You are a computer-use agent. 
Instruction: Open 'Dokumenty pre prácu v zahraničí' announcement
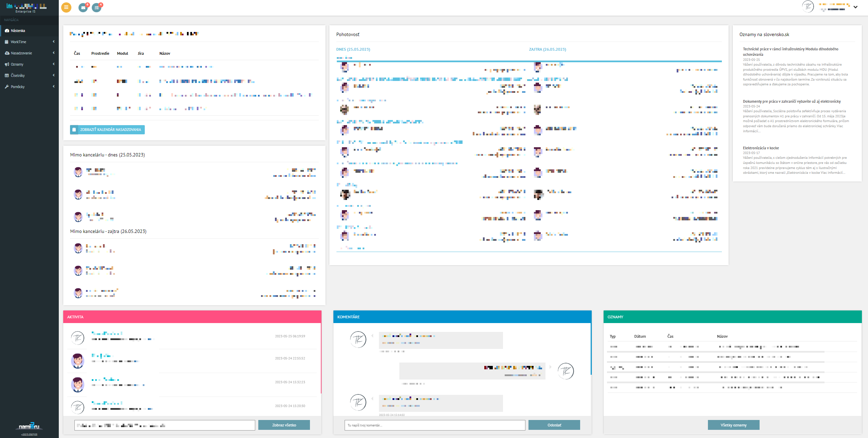pyautogui.click(x=792, y=101)
